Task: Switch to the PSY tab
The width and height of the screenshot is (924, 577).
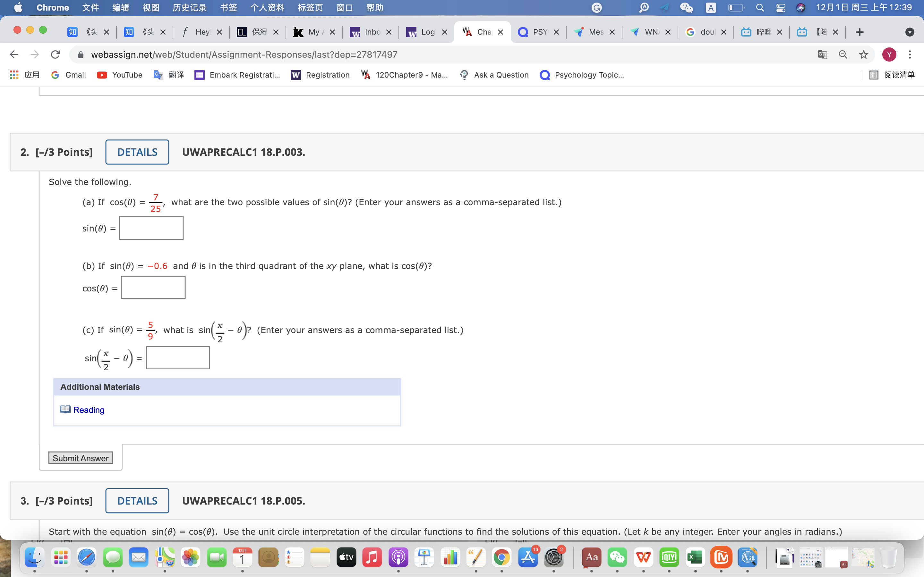Action: pos(539,32)
